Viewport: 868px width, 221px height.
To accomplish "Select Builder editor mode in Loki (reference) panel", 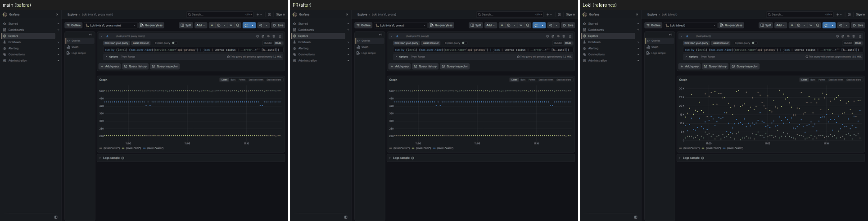I will tap(848, 43).
